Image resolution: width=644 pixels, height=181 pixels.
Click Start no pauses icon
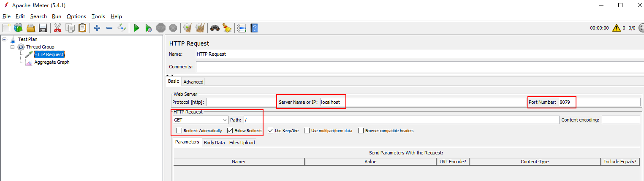click(148, 28)
